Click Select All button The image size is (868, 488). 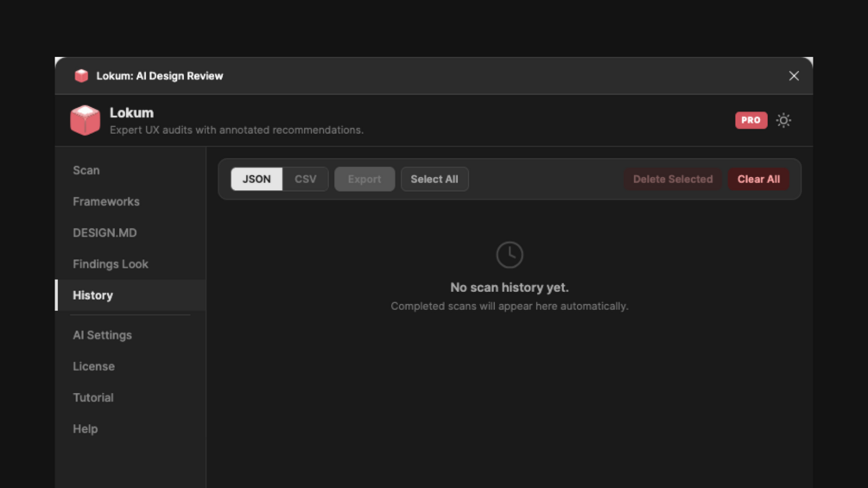(434, 180)
